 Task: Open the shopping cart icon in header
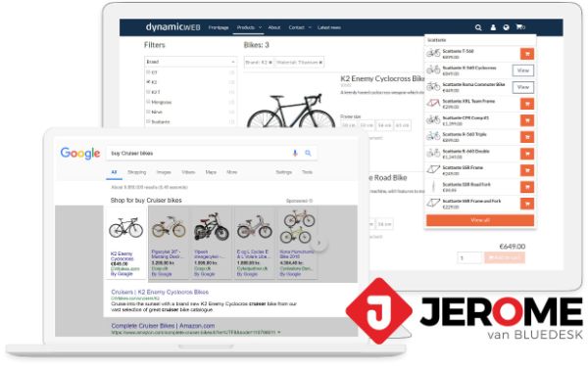point(520,27)
